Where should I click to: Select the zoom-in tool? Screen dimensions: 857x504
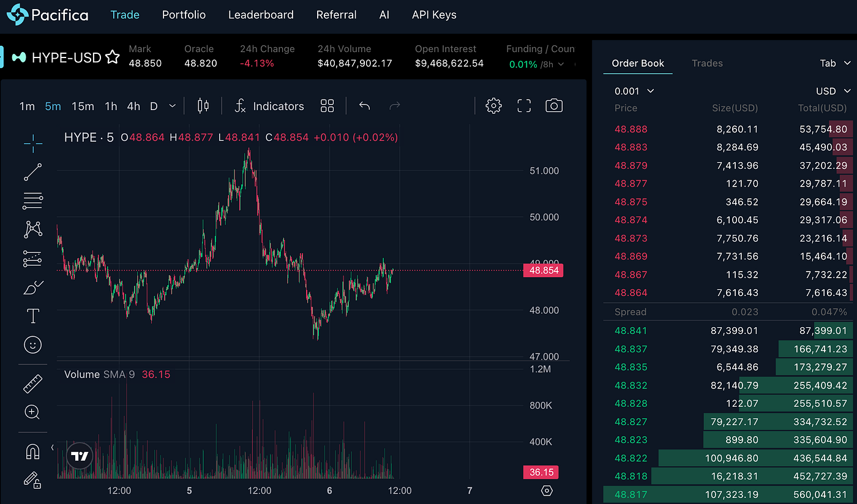pos(32,412)
